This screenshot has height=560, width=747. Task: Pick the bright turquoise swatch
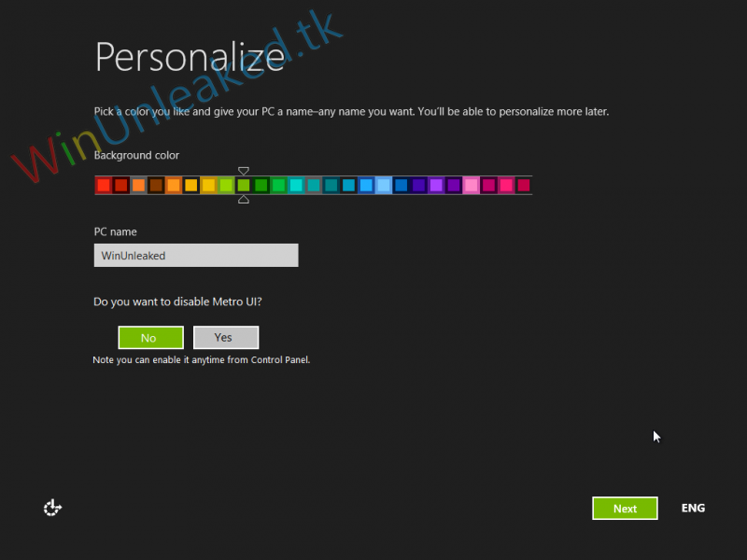click(x=296, y=185)
